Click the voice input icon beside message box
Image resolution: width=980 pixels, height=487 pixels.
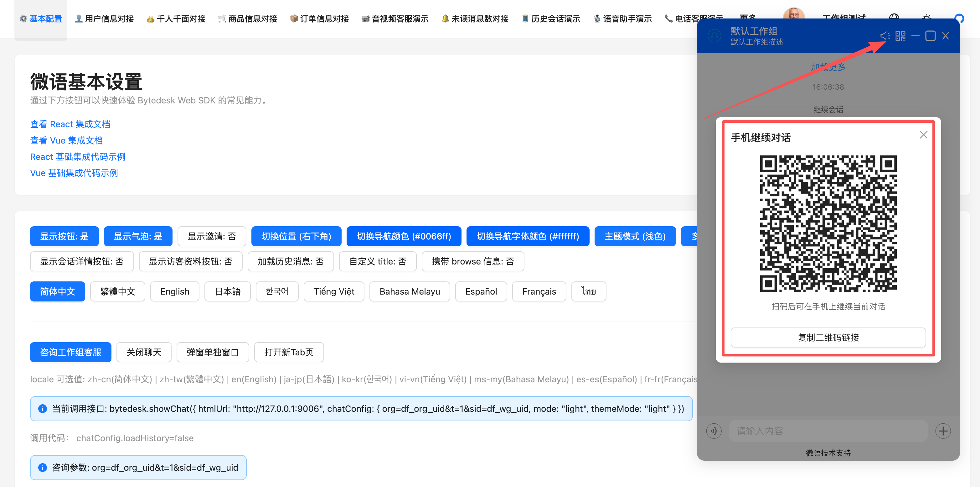pyautogui.click(x=714, y=431)
